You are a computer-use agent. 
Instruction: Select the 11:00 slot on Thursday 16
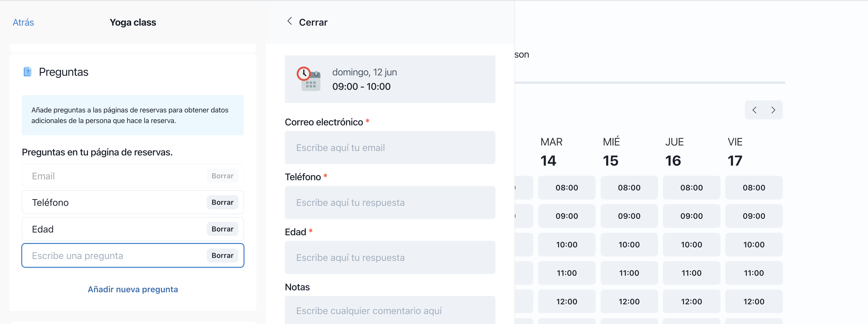point(691,273)
